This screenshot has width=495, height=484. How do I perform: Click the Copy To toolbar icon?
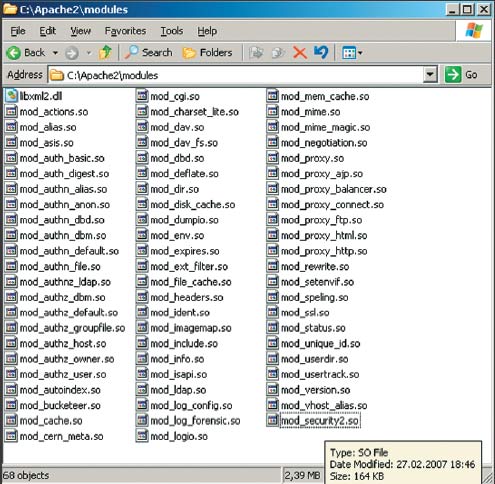pos(278,52)
